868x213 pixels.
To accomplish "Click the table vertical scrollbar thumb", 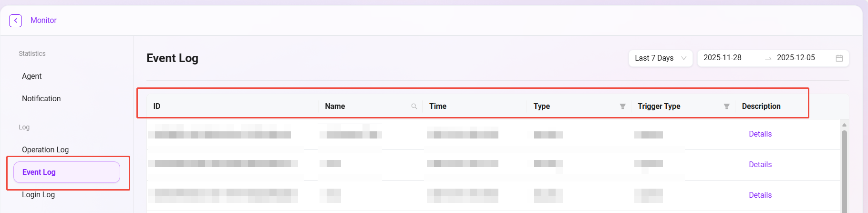I will click(x=844, y=172).
